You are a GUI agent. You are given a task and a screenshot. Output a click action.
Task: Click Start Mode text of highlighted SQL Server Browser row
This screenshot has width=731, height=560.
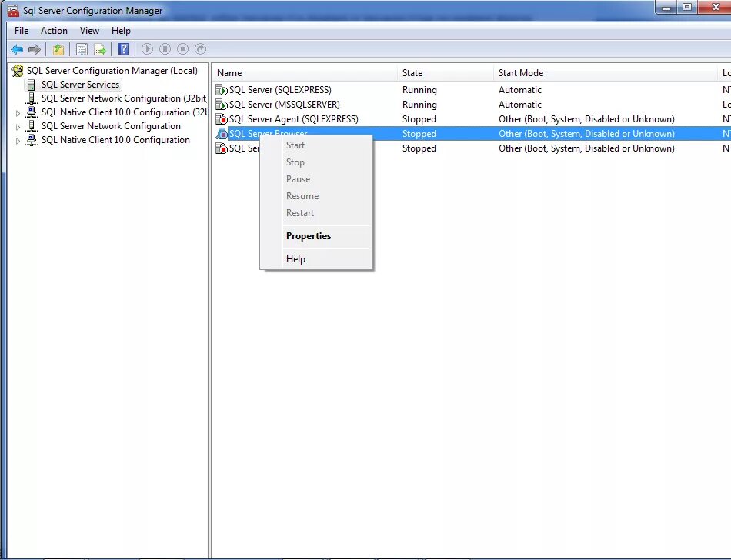[586, 134]
